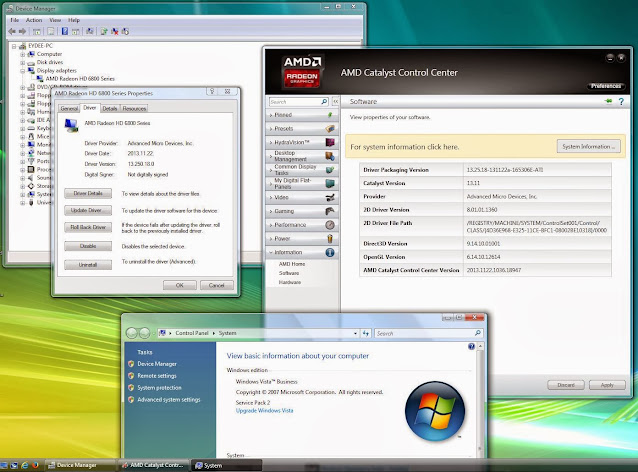
Task: Click the Performance gauge icon in Catalyst sidebar
Action: [330, 225]
